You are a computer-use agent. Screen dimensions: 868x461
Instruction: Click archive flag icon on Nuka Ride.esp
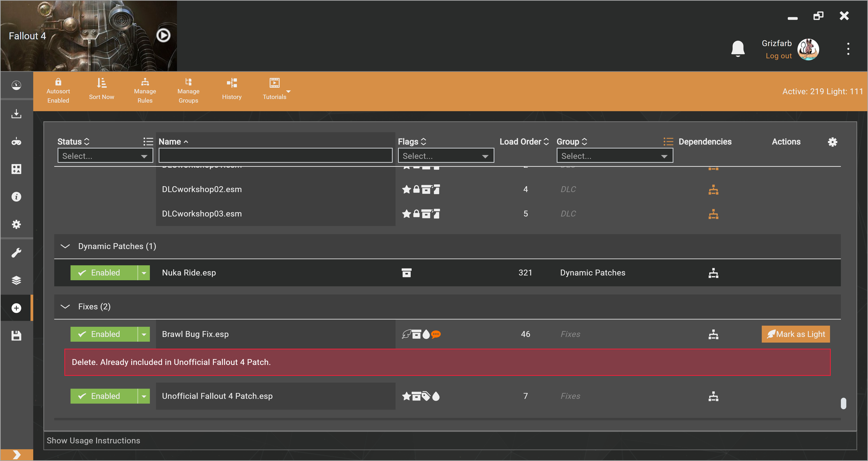(406, 273)
